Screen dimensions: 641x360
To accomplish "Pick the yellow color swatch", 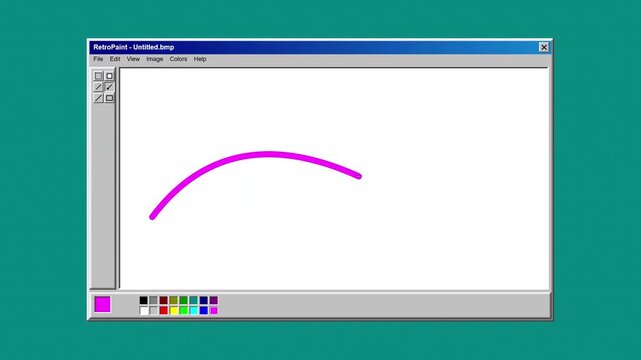I will point(173,311).
